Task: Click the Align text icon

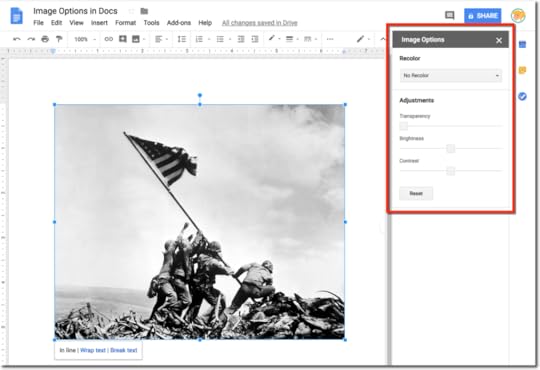Action: click(x=158, y=39)
